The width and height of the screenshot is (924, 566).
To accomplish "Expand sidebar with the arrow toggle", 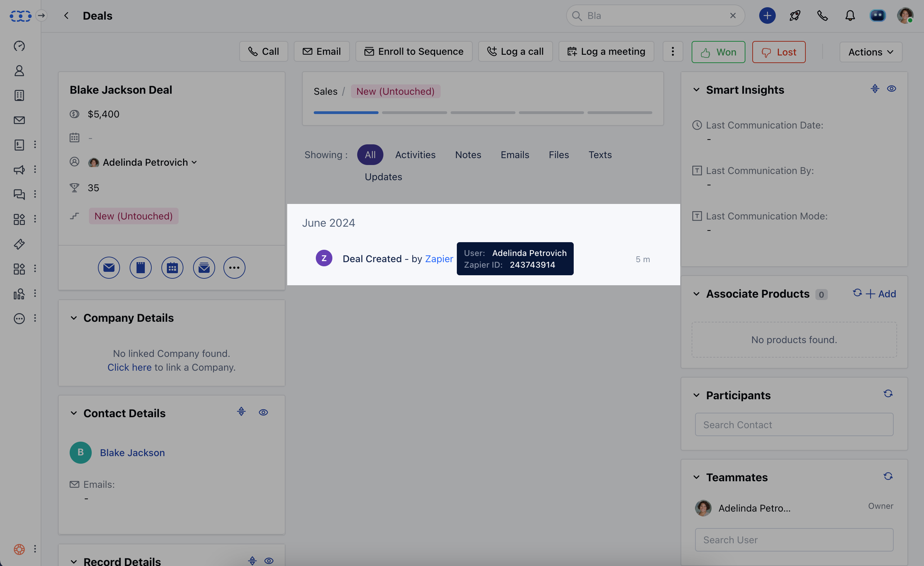I will tap(41, 16).
